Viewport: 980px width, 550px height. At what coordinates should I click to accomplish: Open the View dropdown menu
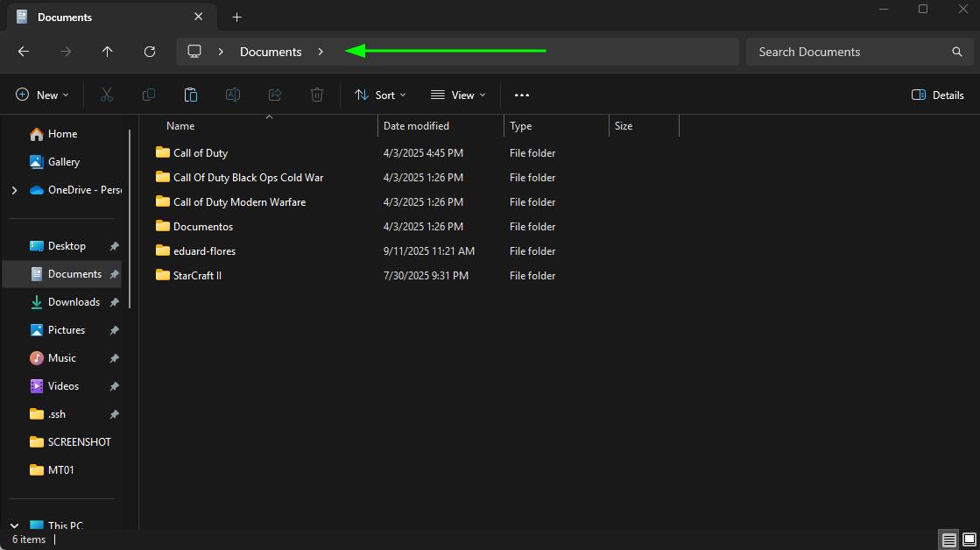[x=458, y=95]
